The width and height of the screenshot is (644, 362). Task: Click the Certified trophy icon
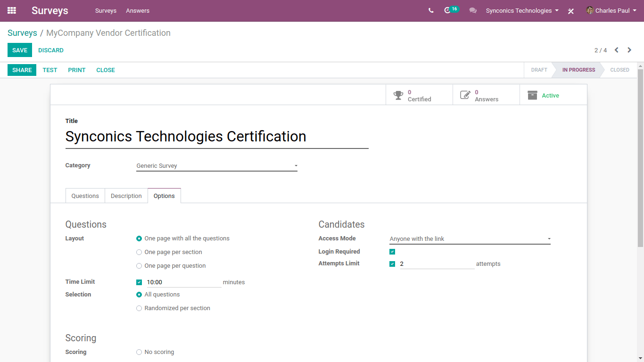(x=398, y=95)
